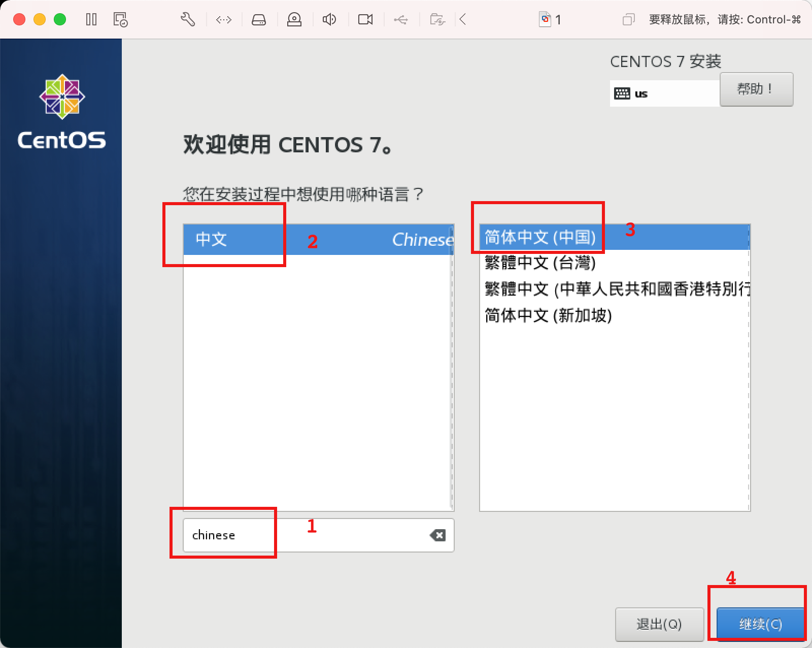This screenshot has height=648, width=812.
Task: Enter full screen with green button
Action: click(x=60, y=19)
